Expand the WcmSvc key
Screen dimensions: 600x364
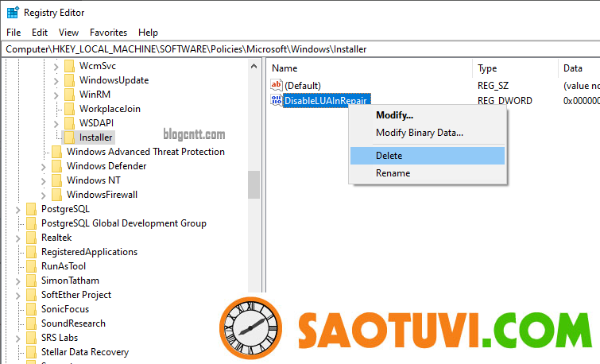click(56, 67)
